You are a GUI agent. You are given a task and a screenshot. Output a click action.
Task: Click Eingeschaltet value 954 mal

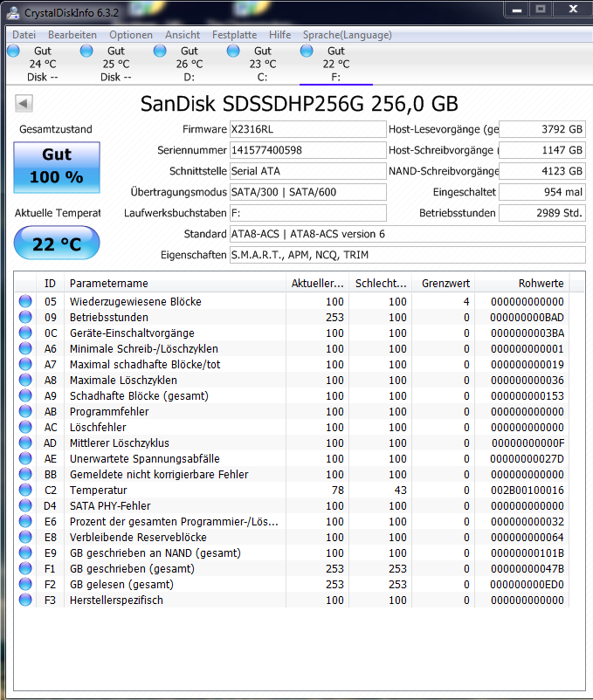pyautogui.click(x=542, y=192)
